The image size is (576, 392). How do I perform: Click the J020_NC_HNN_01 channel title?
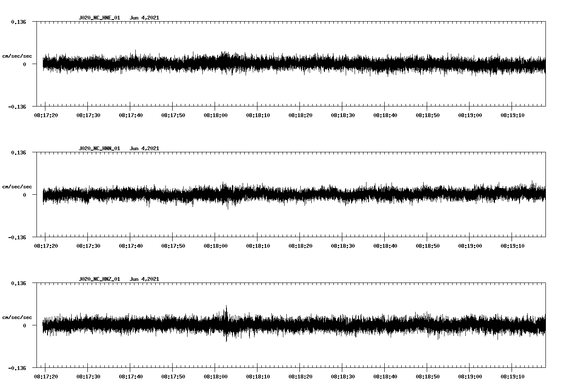(x=99, y=148)
